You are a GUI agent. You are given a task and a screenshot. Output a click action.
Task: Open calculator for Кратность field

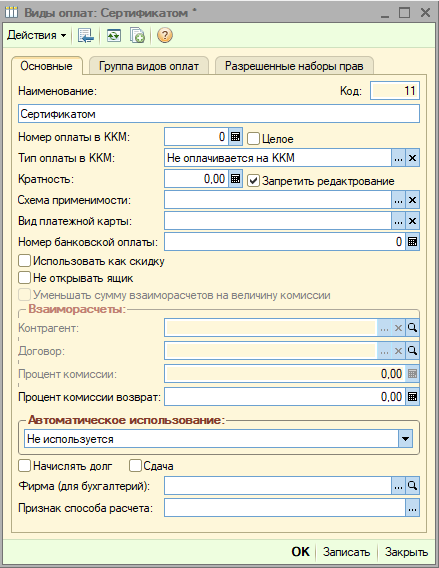coord(235,179)
